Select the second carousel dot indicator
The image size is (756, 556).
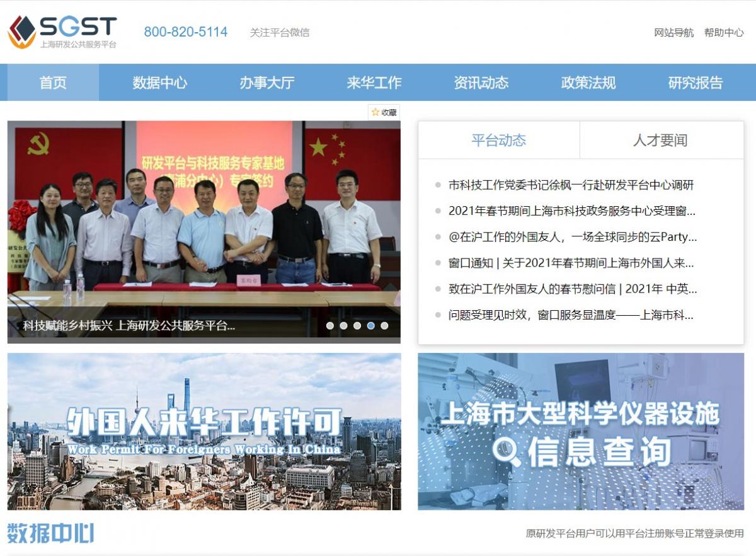pos(343,326)
